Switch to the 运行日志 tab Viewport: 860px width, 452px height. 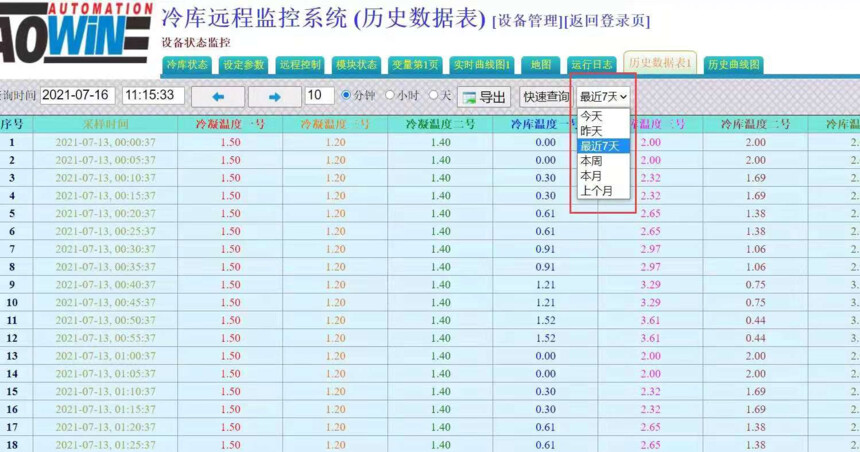[591, 65]
